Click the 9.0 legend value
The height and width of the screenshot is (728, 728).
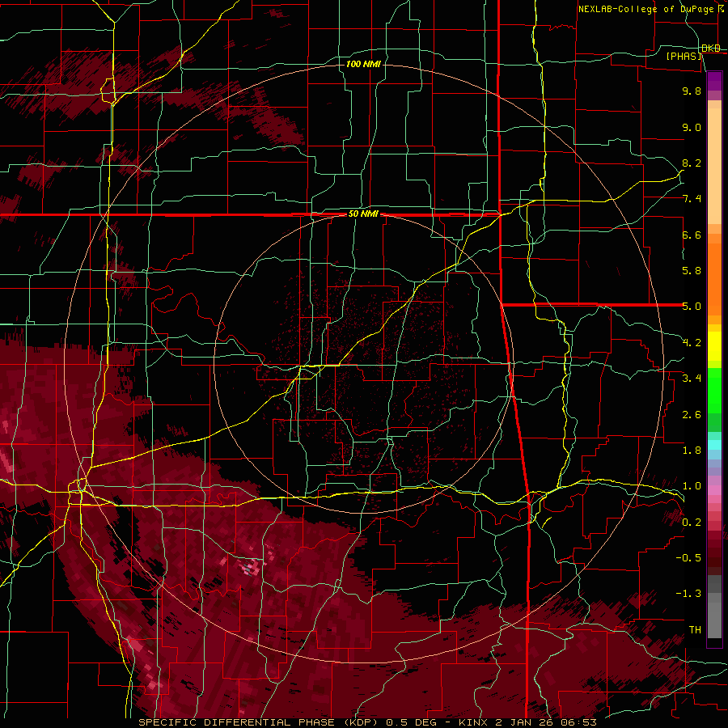click(692, 127)
